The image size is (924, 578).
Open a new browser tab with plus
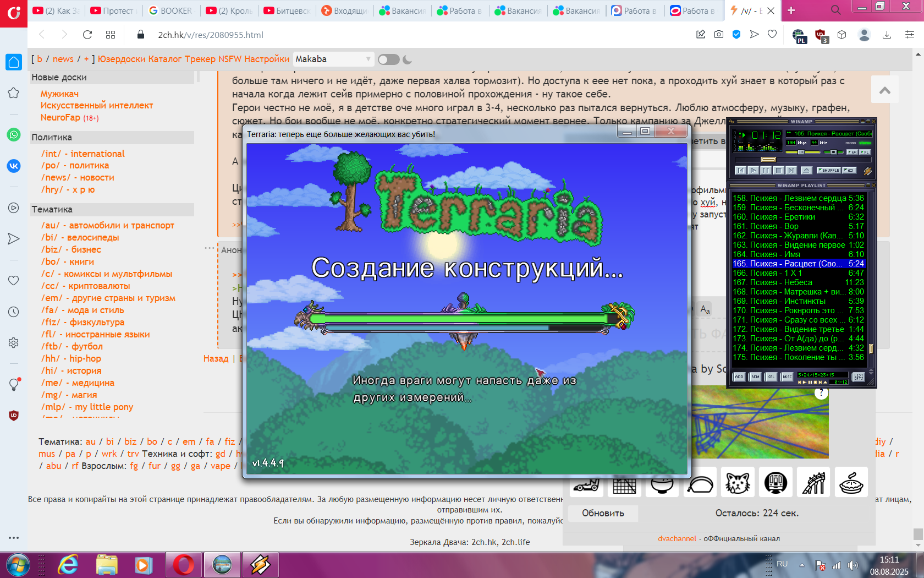click(791, 10)
